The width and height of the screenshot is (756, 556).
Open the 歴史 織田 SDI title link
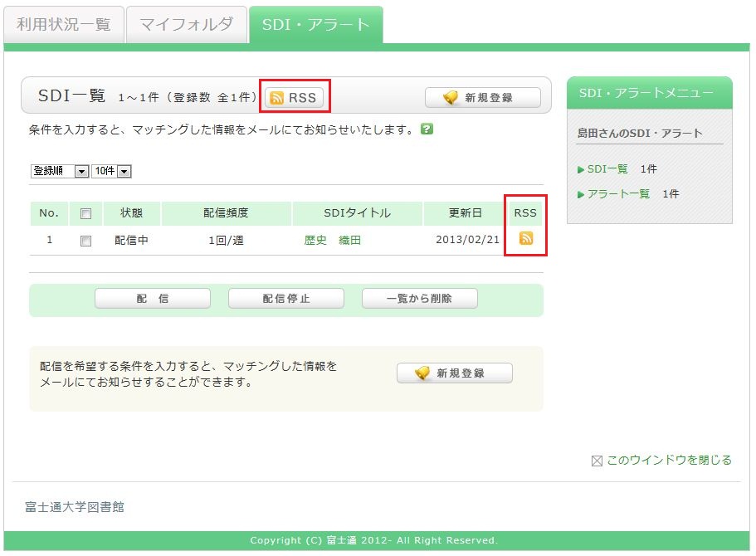click(333, 241)
